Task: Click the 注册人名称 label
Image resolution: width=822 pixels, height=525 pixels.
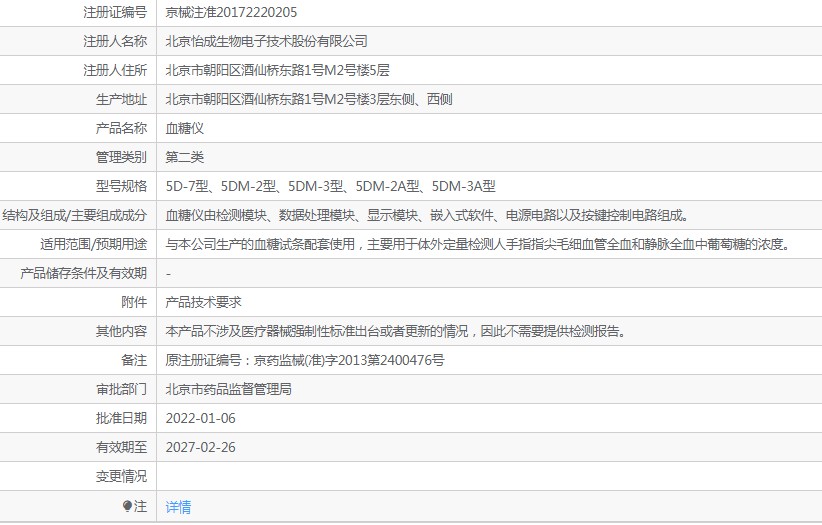Action: click(115, 41)
